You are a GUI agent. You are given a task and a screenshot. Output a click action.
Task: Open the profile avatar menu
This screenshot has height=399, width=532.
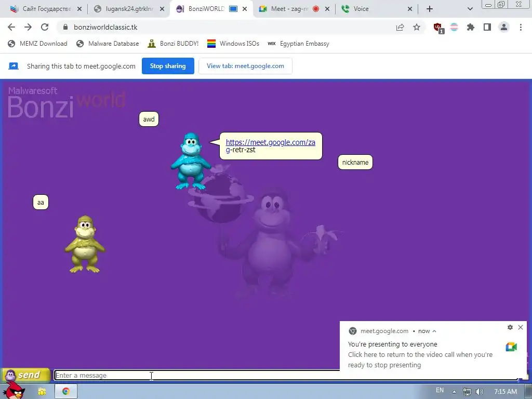504,27
